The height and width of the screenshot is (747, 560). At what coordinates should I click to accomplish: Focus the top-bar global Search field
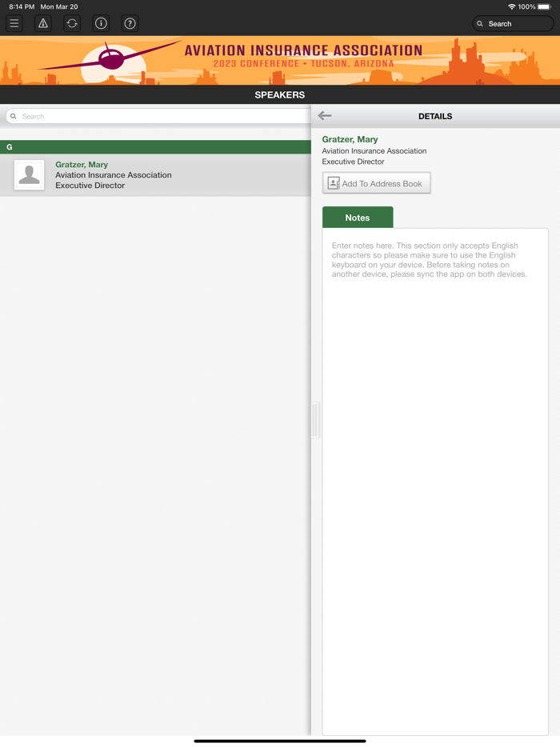[x=513, y=23]
